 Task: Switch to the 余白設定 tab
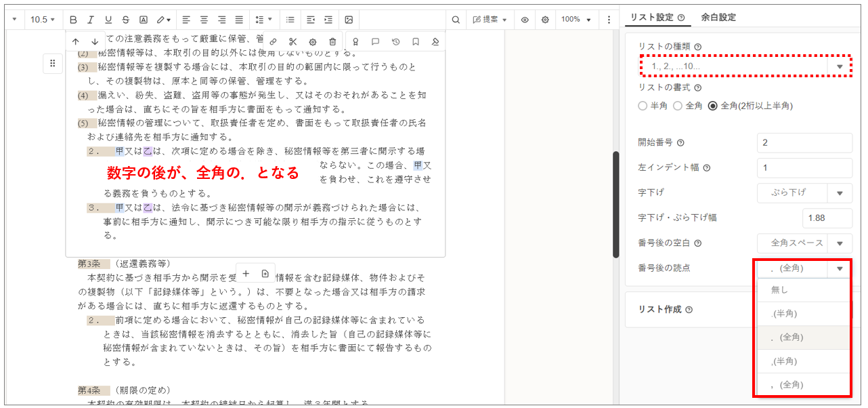coord(718,18)
